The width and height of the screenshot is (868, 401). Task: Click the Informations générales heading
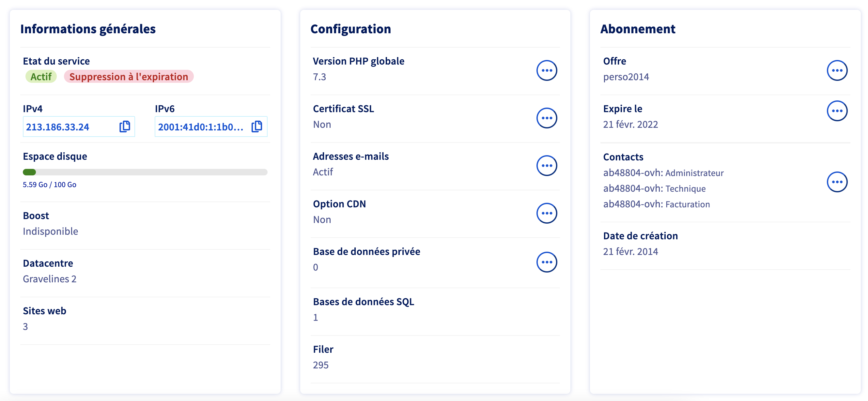pyautogui.click(x=87, y=29)
